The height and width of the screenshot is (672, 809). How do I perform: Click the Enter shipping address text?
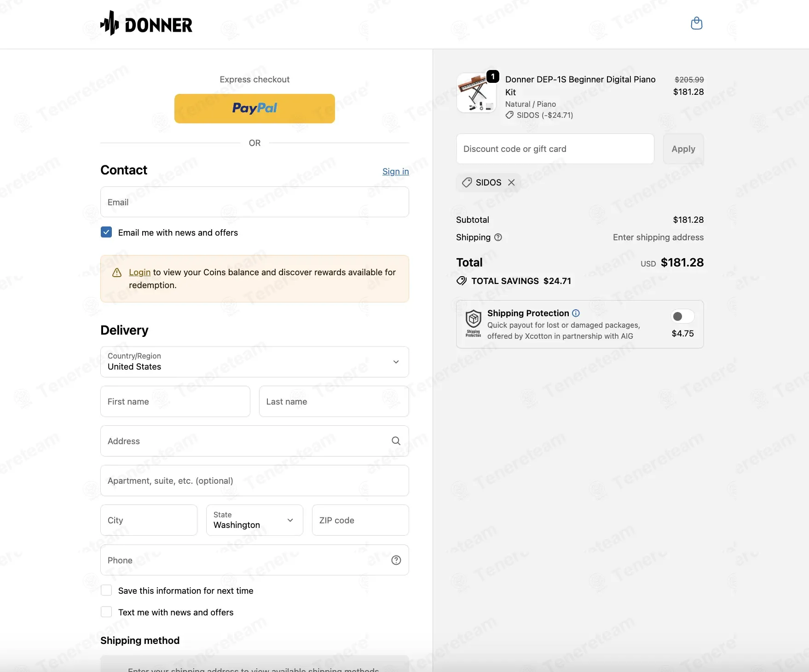[658, 238]
